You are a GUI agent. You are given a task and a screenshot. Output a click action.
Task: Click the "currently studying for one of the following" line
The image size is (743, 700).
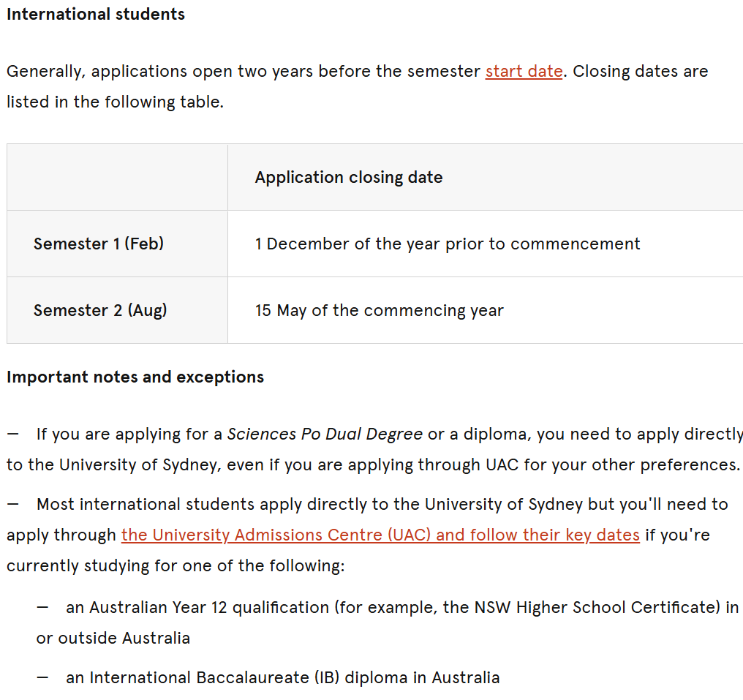[176, 566]
